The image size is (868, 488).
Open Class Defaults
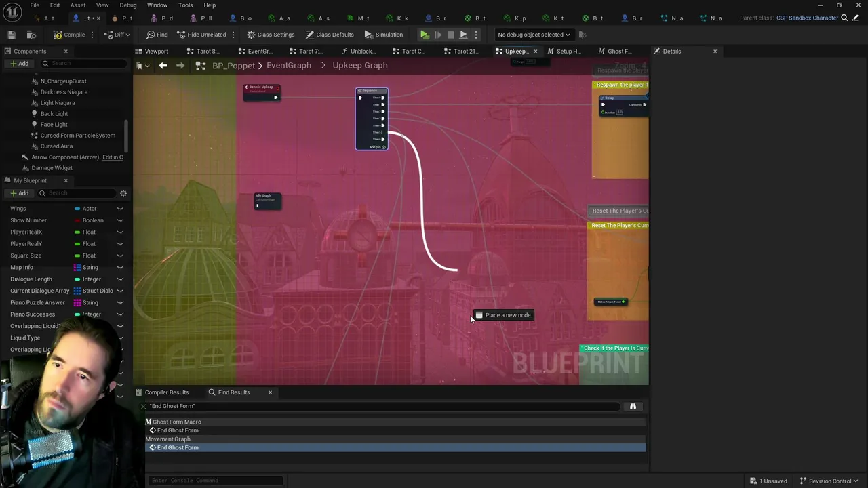pyautogui.click(x=329, y=35)
